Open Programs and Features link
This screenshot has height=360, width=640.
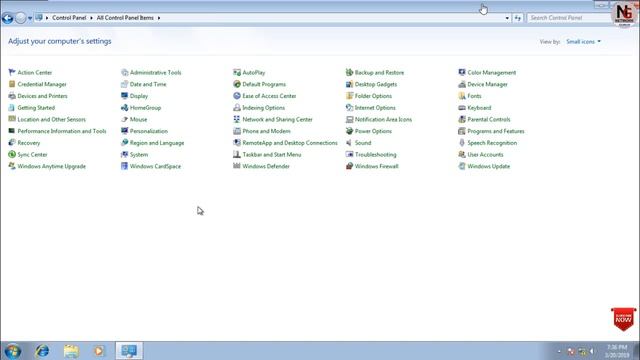tap(496, 131)
